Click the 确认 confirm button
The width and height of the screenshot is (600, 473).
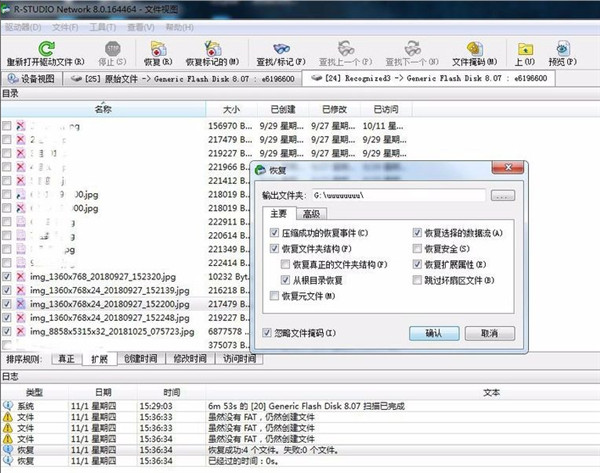[x=434, y=333]
